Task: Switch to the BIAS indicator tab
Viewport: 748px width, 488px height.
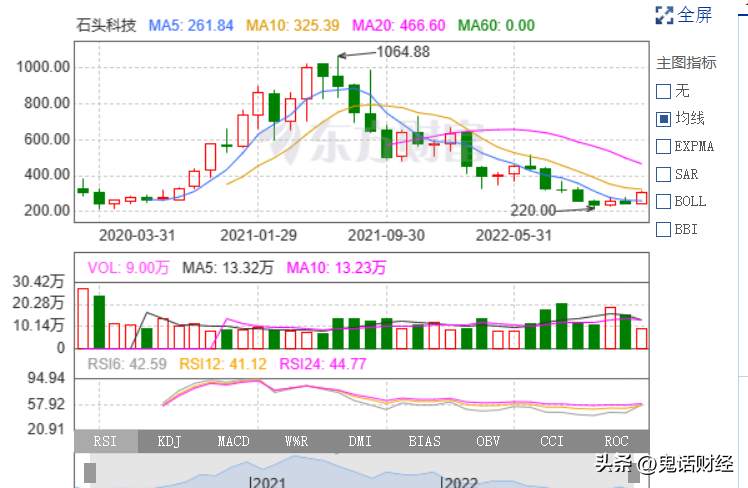Action: pos(425,441)
